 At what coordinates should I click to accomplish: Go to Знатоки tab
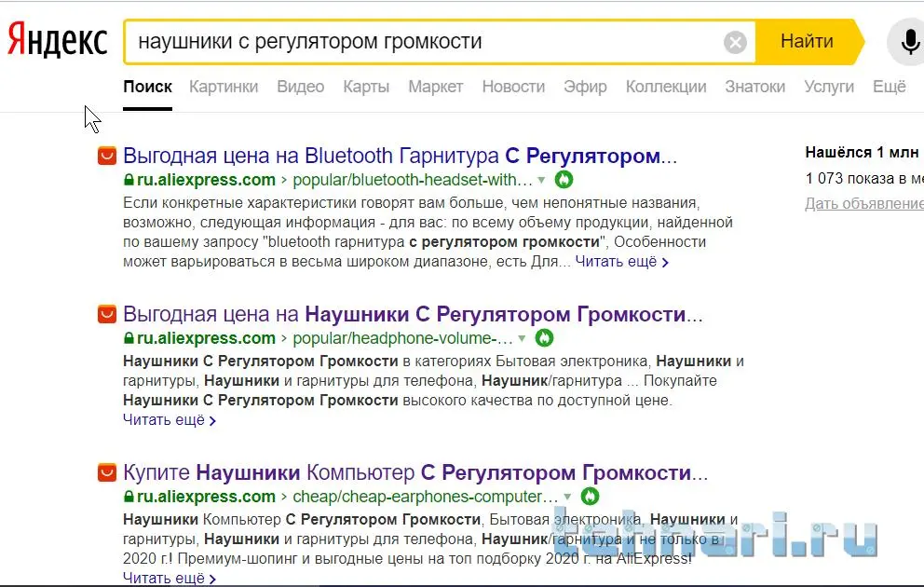(x=754, y=87)
